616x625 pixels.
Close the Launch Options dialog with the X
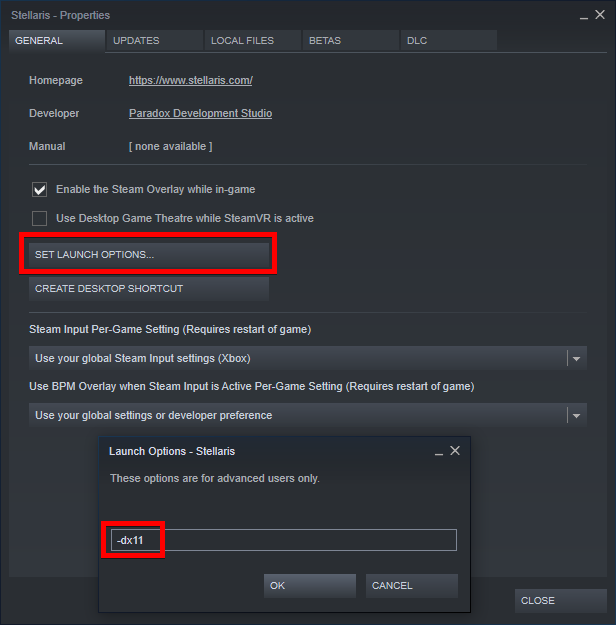click(455, 451)
